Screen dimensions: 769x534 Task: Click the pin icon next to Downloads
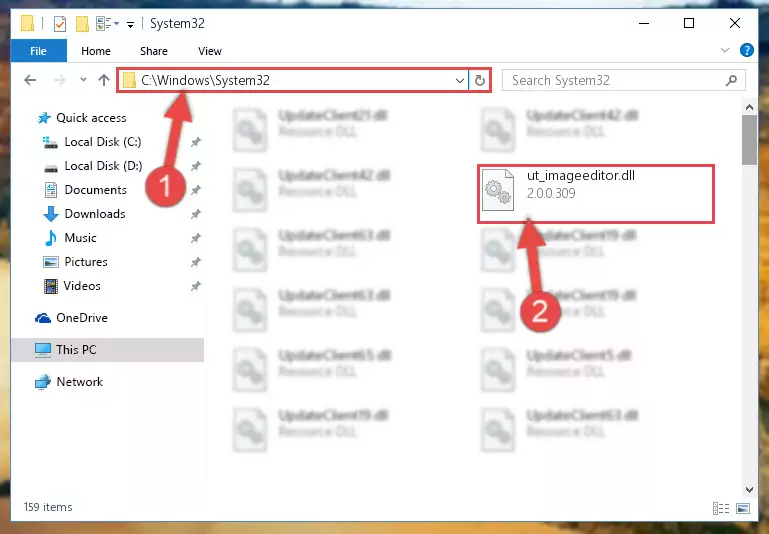(x=196, y=214)
